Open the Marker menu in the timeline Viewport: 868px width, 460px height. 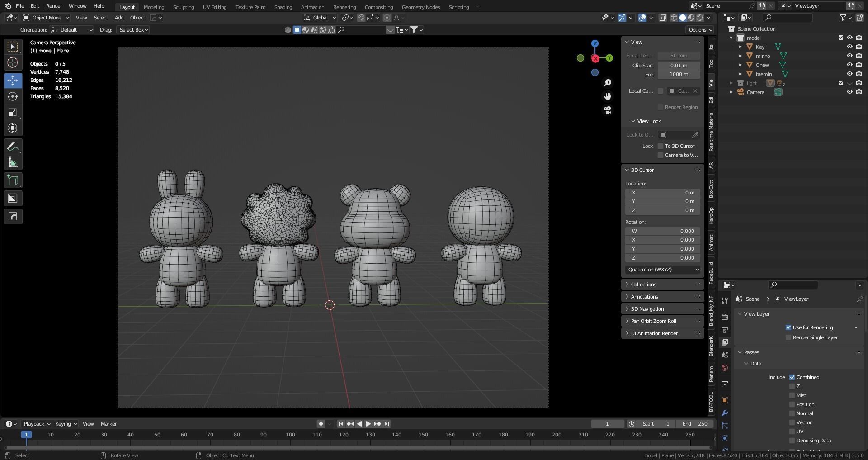click(x=108, y=424)
